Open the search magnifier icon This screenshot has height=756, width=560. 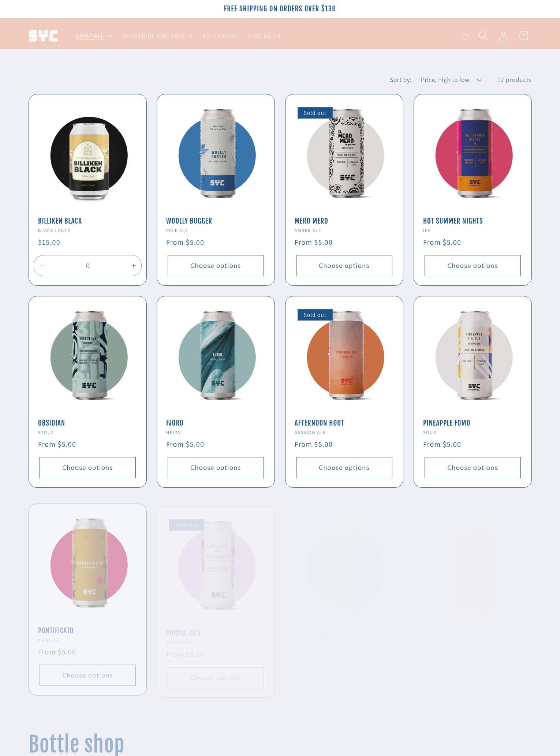click(x=483, y=35)
